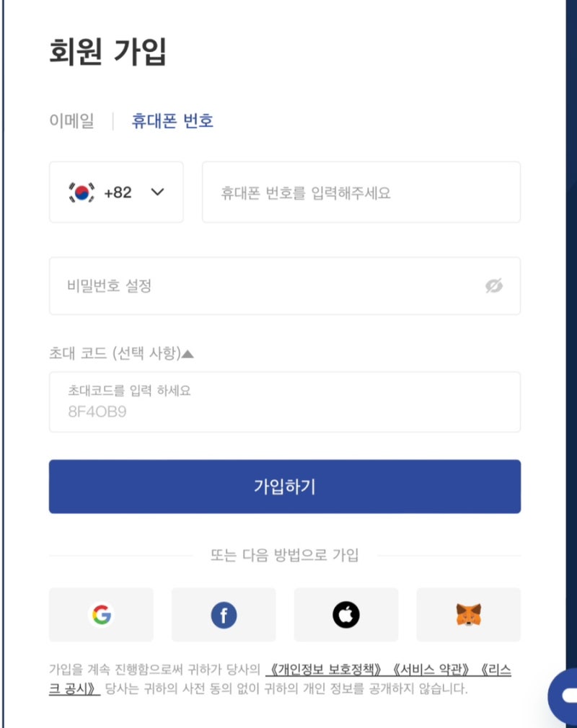Sign up with the Facebook icon
The height and width of the screenshot is (728, 577).
click(x=224, y=614)
